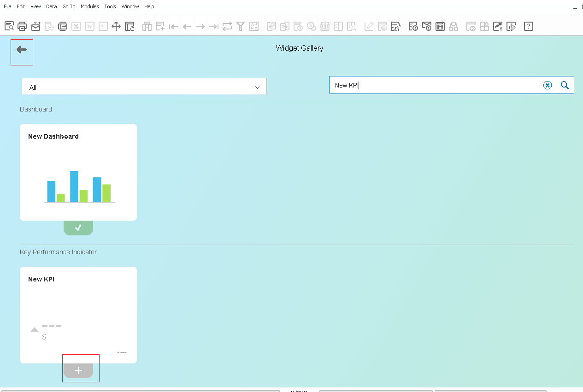Open the Tools menu
Viewport: 583px width, 392px height.
(x=110, y=6)
